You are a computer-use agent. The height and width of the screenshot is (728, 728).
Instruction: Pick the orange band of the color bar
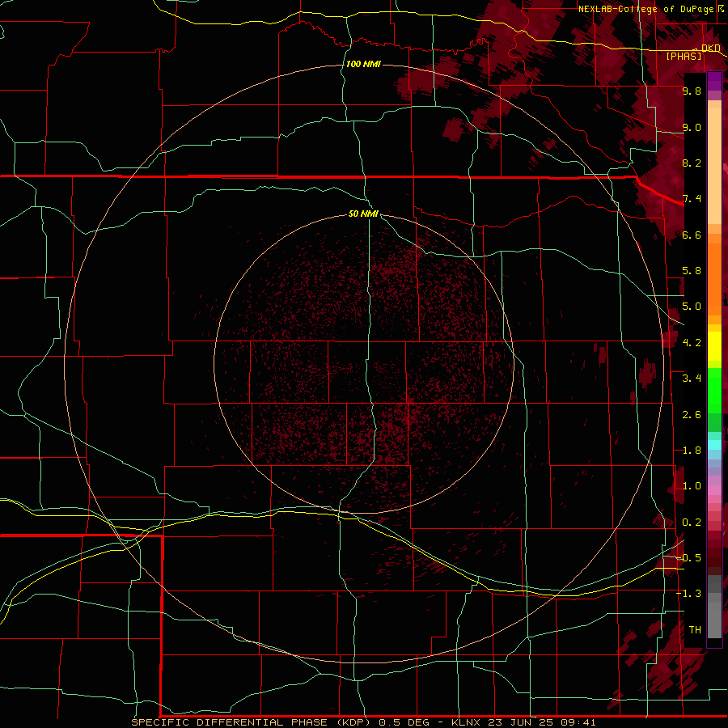[x=714, y=278]
